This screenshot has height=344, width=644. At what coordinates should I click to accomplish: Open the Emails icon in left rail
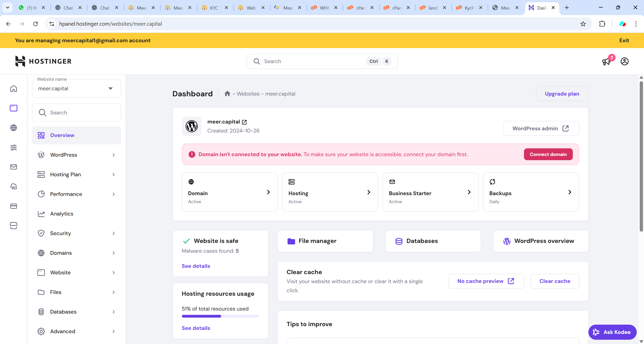[14, 167]
